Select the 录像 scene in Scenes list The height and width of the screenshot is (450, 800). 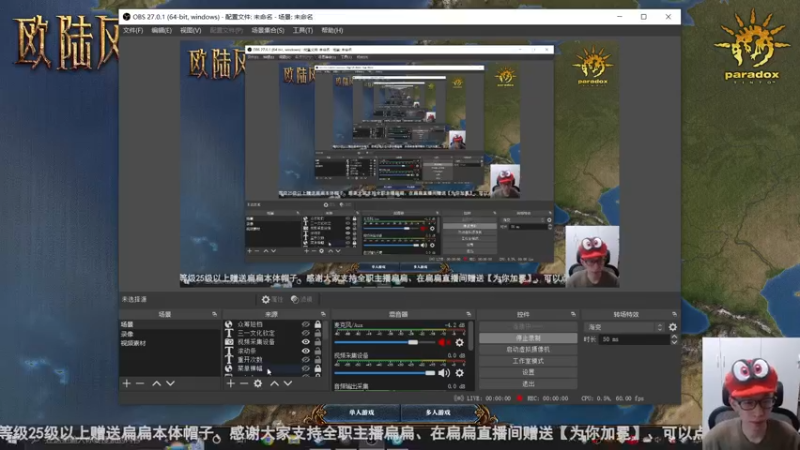click(x=170, y=334)
